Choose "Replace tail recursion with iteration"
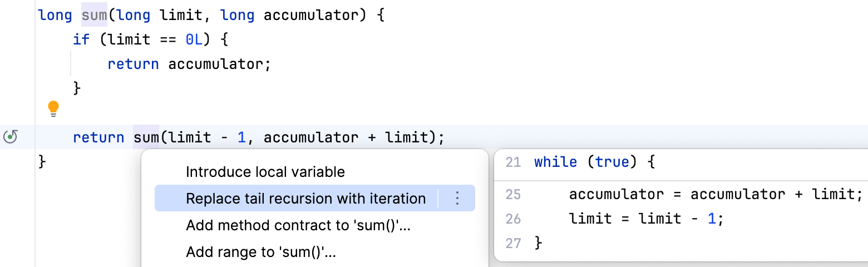 (x=305, y=199)
